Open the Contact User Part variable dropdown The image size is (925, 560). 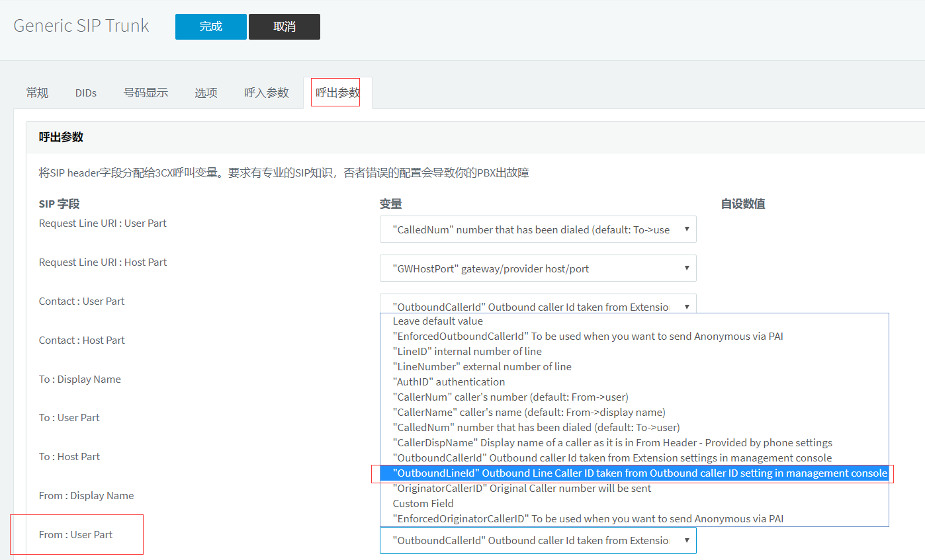click(537, 306)
